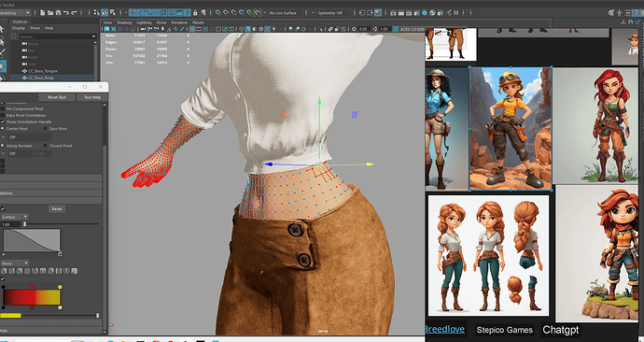This screenshot has height=342, width=644.
Task: Select the Closest Point radio option
Action: tap(45, 146)
